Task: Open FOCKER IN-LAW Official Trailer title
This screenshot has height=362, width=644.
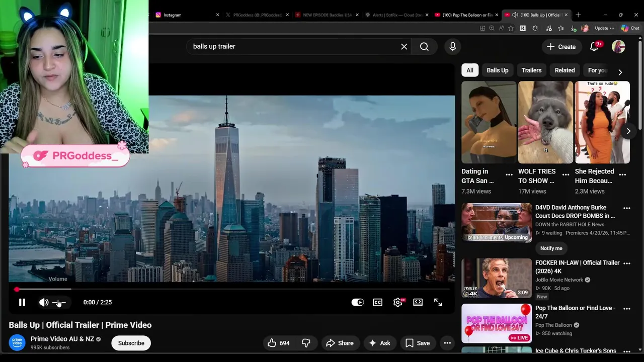Action: click(x=578, y=267)
